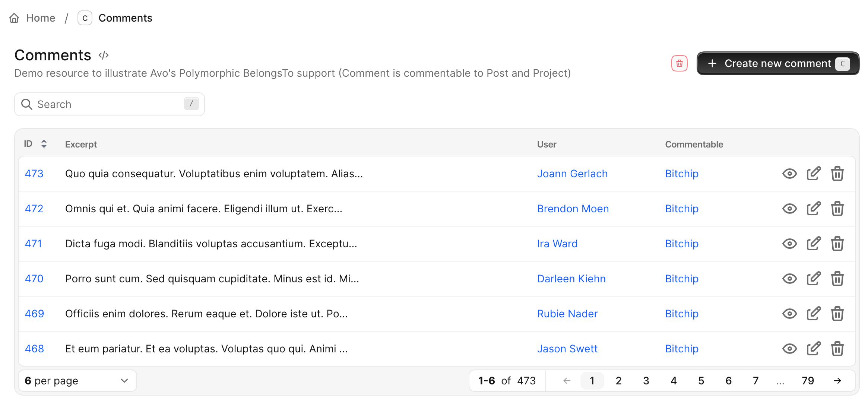Click the Comments breadcrumb item
Viewport: 868px width, 406px height.
125,18
